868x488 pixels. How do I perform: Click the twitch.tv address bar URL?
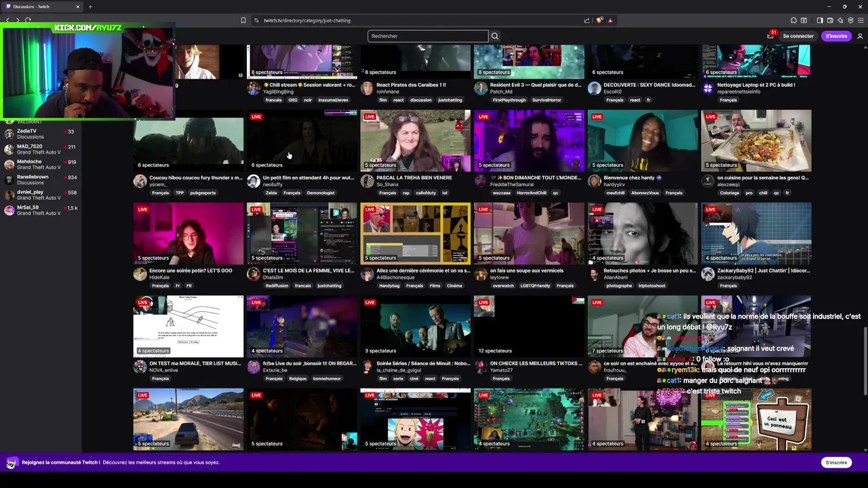click(307, 20)
